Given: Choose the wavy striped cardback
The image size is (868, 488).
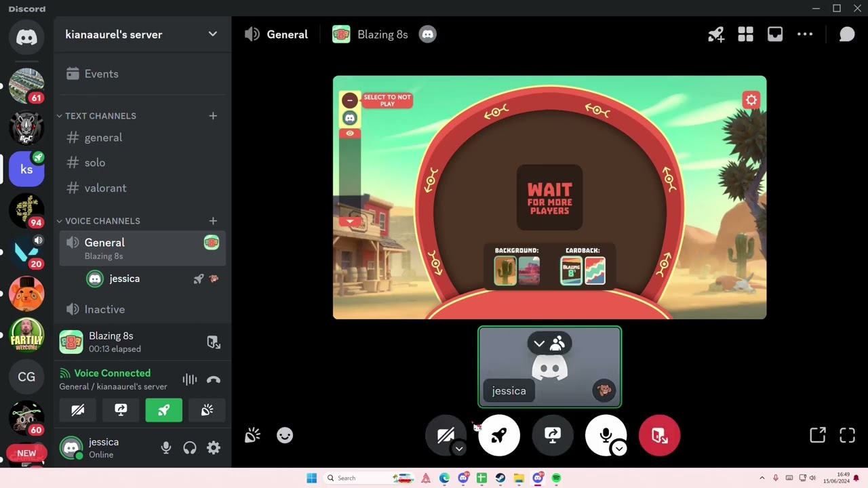Looking at the screenshot, I should pyautogui.click(x=595, y=271).
